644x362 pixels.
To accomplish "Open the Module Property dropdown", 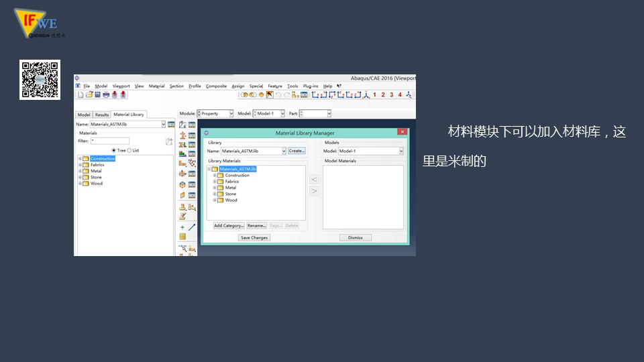I will [x=231, y=114].
